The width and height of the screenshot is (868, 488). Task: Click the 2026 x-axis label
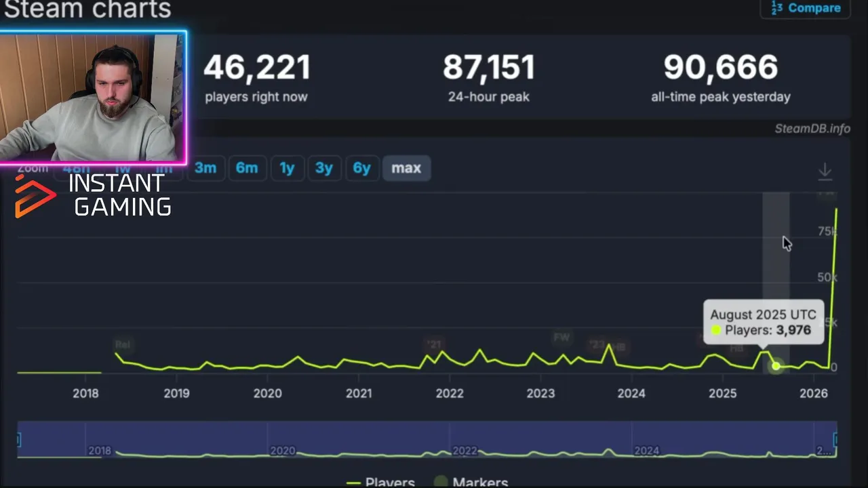point(814,393)
